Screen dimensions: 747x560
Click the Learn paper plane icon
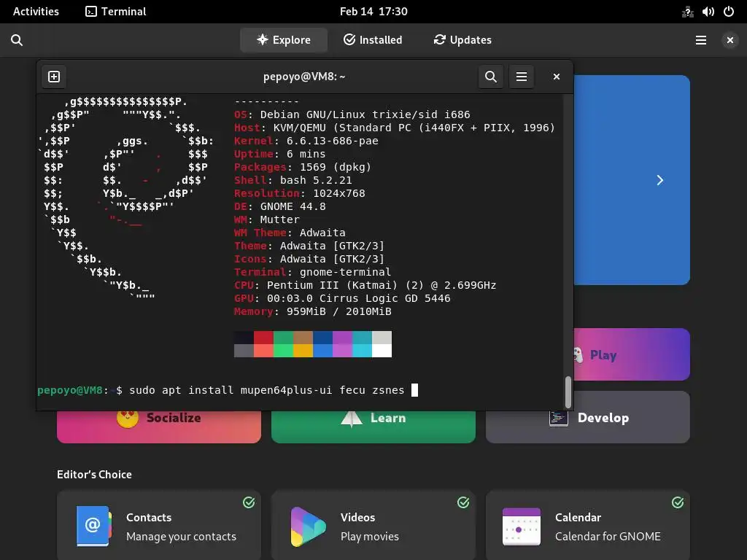tap(352, 419)
